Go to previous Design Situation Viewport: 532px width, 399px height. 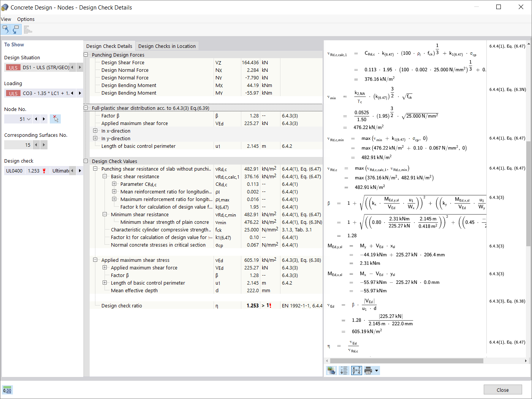pyautogui.click(x=72, y=67)
